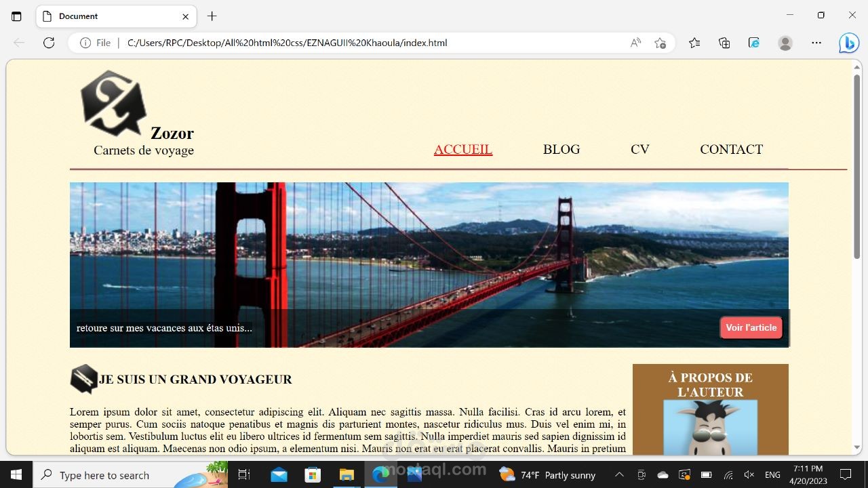
Task: Select the Document tab
Action: tap(117, 16)
